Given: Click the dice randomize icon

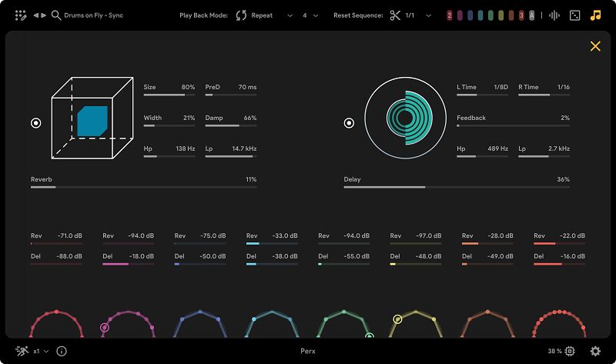Looking at the screenshot, I should [574, 15].
